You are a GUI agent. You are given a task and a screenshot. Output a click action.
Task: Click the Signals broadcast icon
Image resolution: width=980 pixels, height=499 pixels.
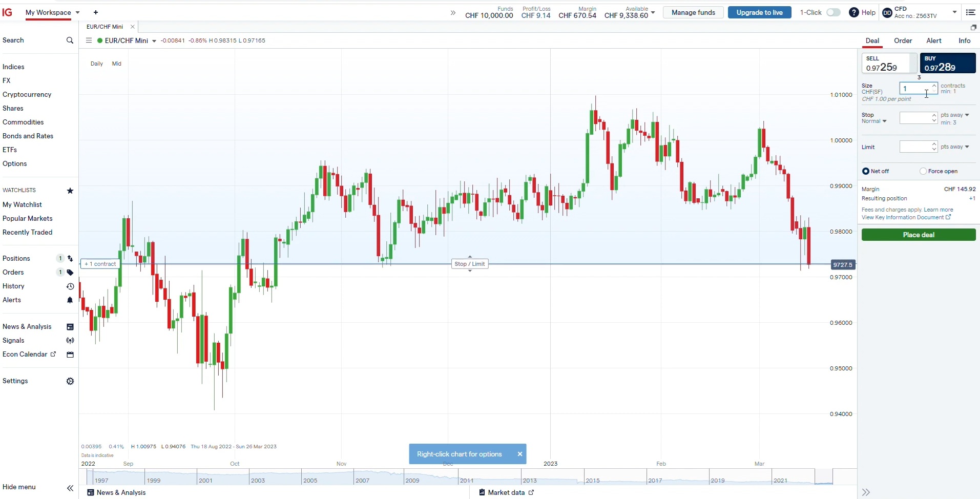click(x=70, y=341)
